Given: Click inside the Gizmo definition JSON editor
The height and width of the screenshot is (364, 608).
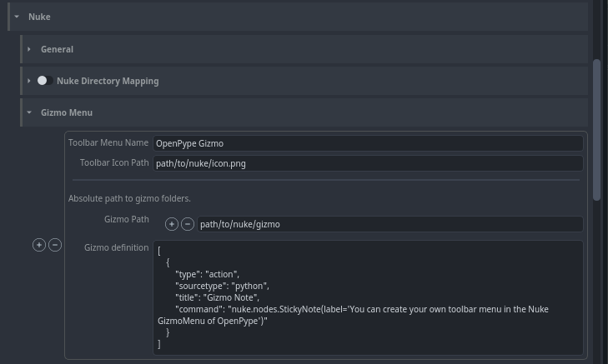Looking at the screenshot, I should (x=367, y=297).
